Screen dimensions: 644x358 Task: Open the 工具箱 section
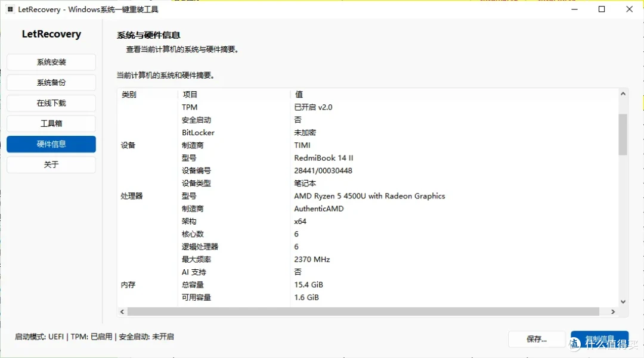coord(51,123)
